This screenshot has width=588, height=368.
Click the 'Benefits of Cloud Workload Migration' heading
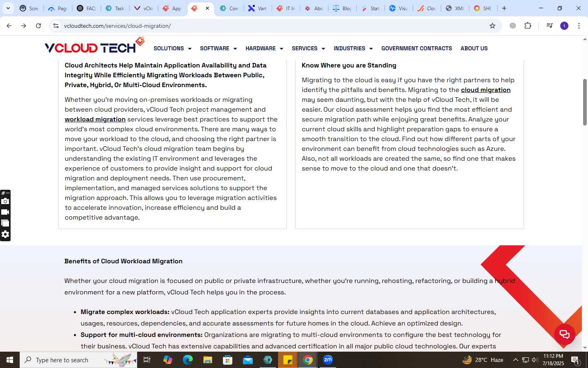123,261
